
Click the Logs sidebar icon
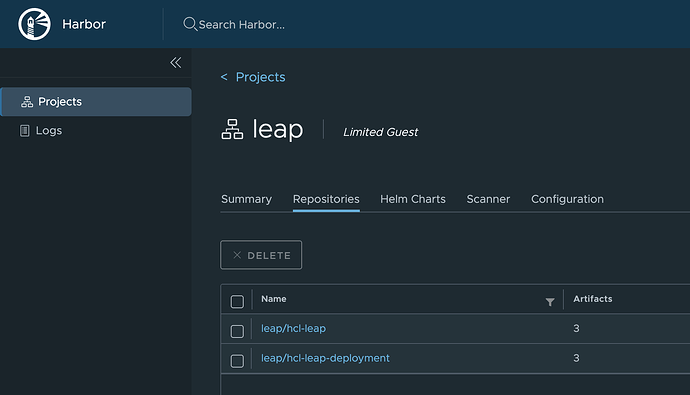point(25,131)
